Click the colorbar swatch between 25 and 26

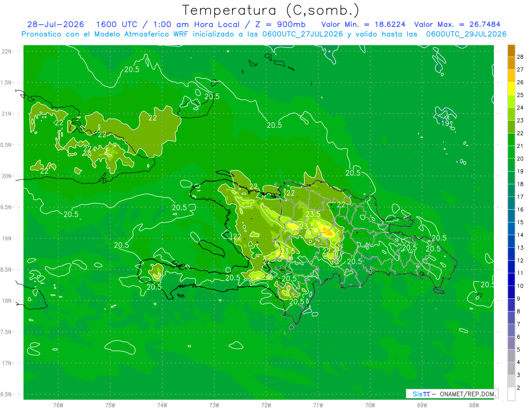tap(511, 88)
